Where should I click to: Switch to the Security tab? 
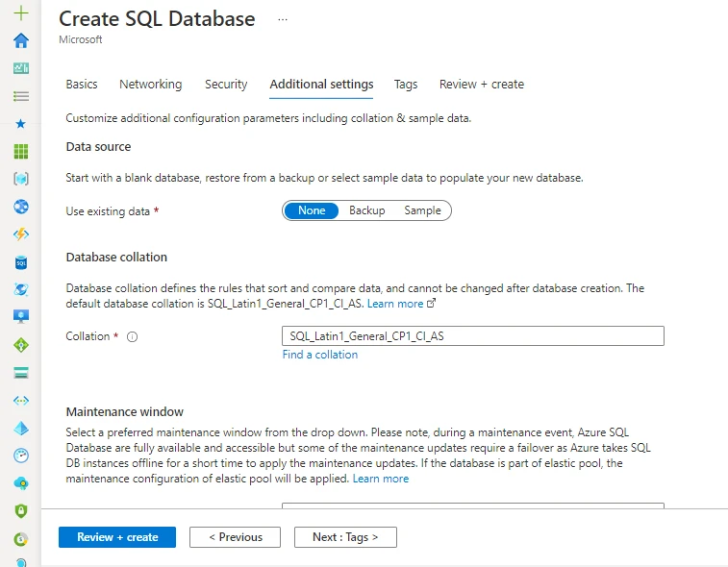pyautogui.click(x=226, y=84)
